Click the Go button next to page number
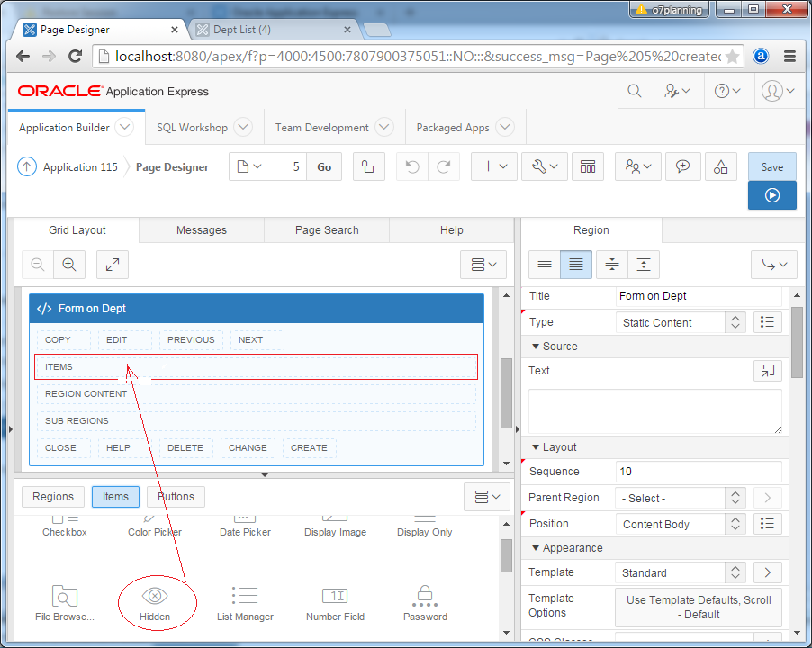Viewport: 812px width, 648px height. point(324,166)
